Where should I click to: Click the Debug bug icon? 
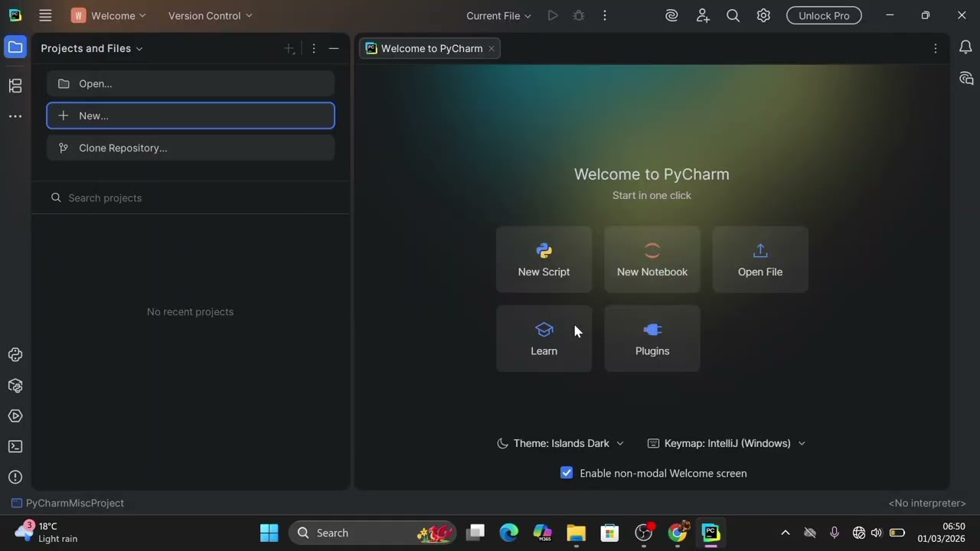tap(579, 15)
